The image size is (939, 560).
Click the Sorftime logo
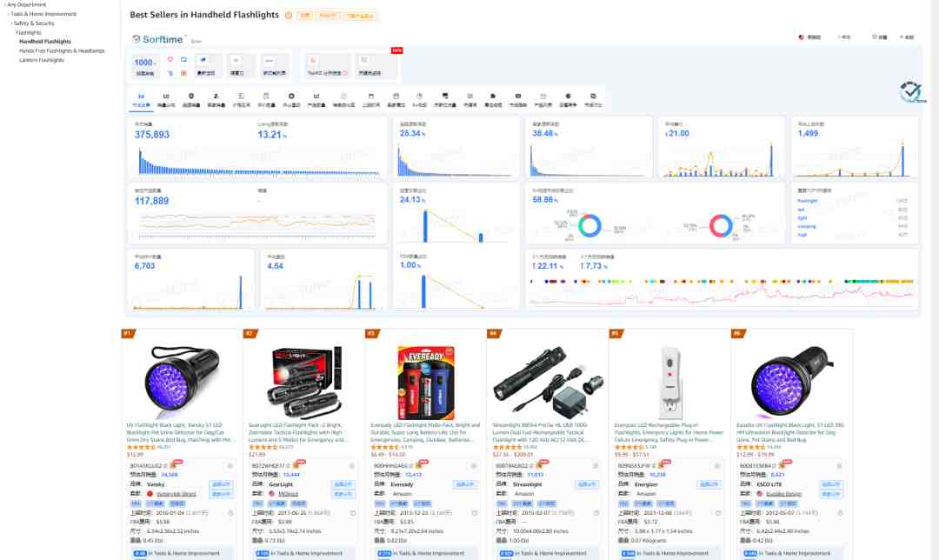[159, 39]
